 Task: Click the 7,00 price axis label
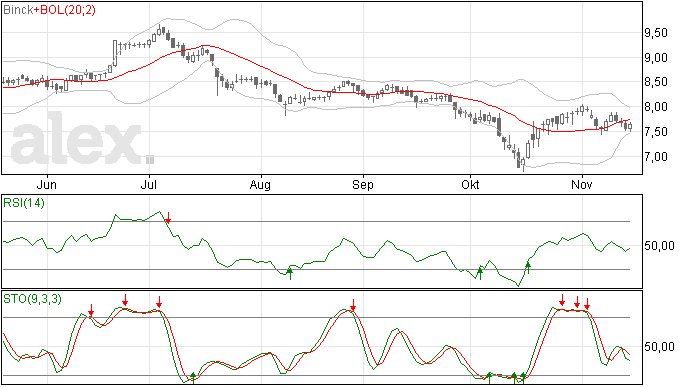(656, 157)
